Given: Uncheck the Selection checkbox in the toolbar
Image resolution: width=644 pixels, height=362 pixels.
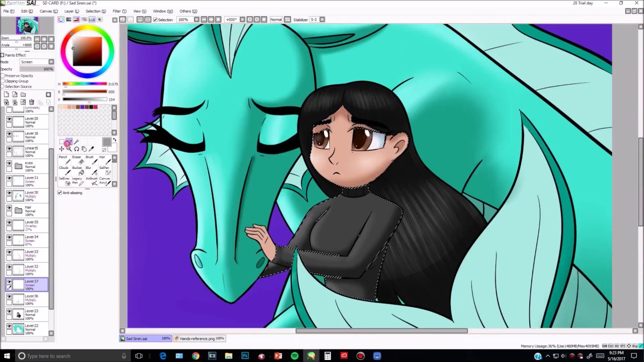Looking at the screenshot, I should 155,20.
